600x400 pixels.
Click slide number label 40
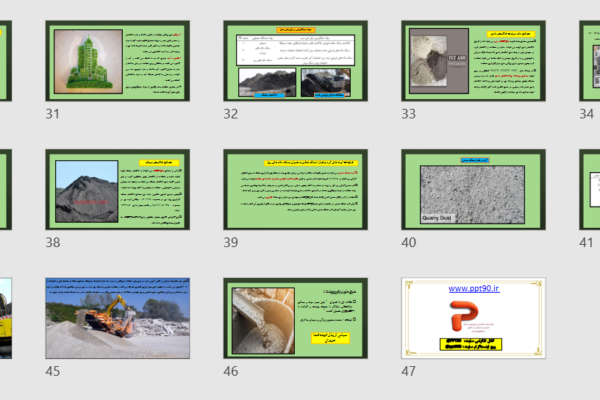point(409,242)
